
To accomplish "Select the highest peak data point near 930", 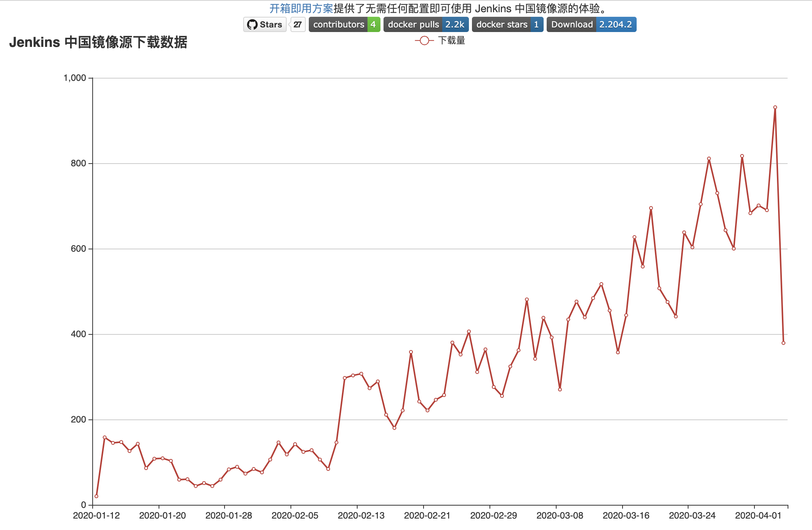I will [x=775, y=108].
